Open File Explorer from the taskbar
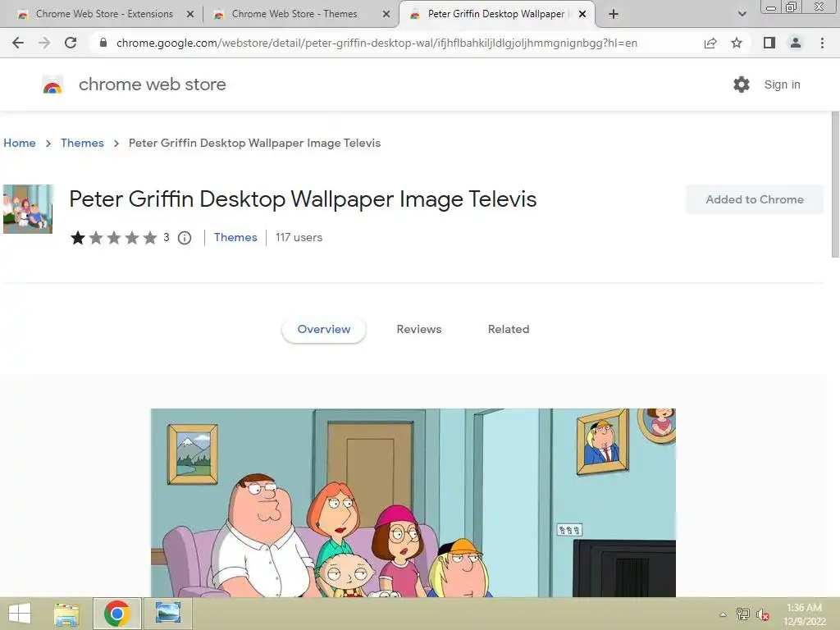This screenshot has width=840, height=630. click(67, 614)
